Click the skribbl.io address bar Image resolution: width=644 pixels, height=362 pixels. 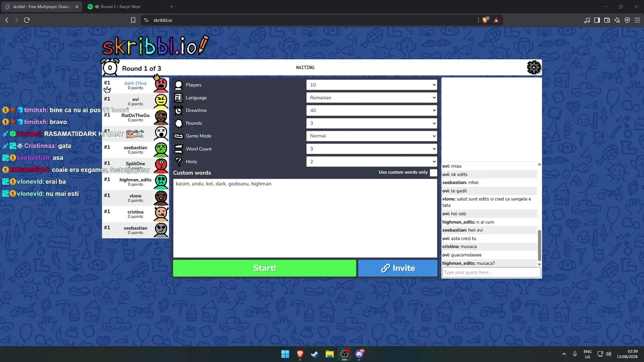[308, 20]
